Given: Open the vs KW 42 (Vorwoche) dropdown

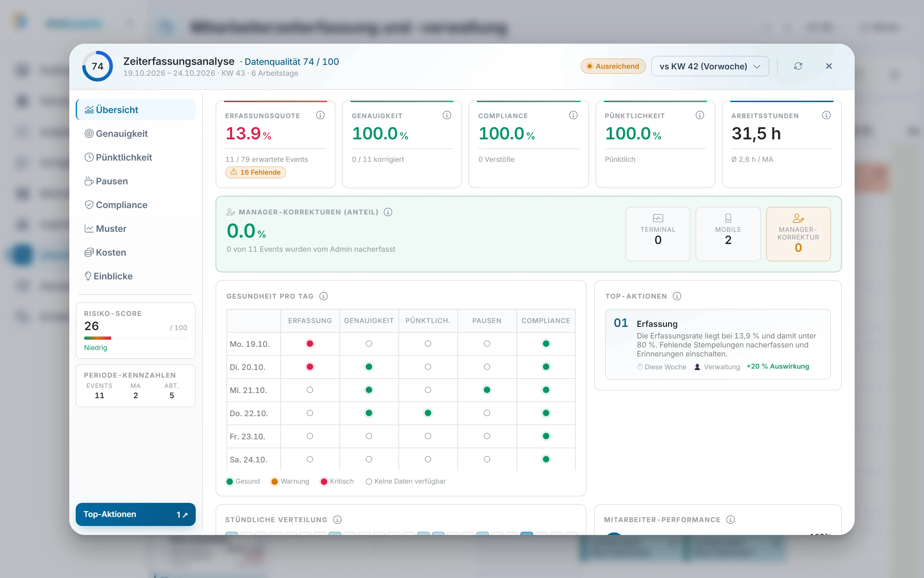Looking at the screenshot, I should click(710, 66).
